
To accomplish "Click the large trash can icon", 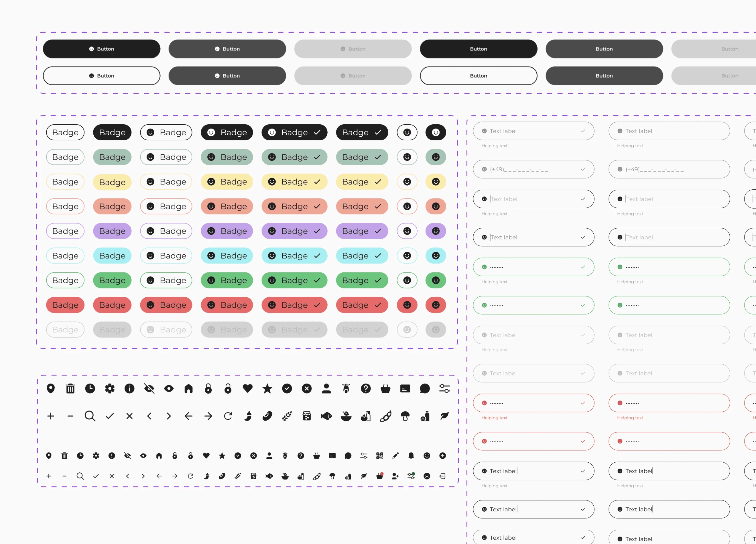I will 70,388.
